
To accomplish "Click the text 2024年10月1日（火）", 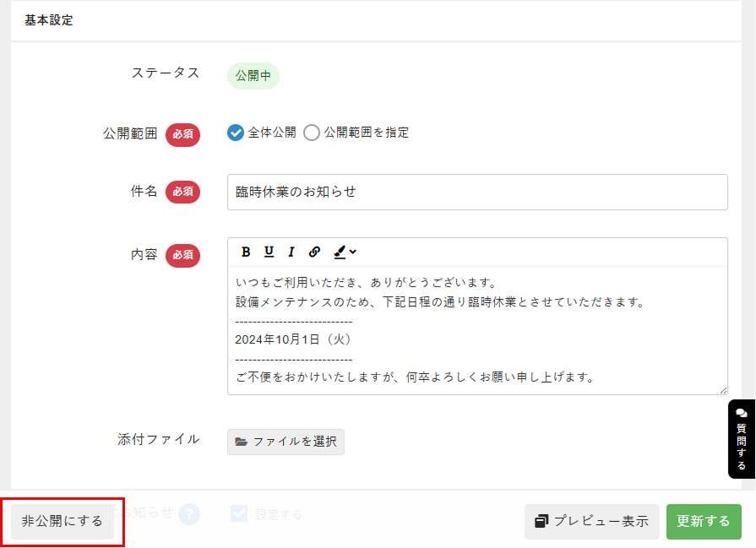I will pyautogui.click(x=294, y=339).
